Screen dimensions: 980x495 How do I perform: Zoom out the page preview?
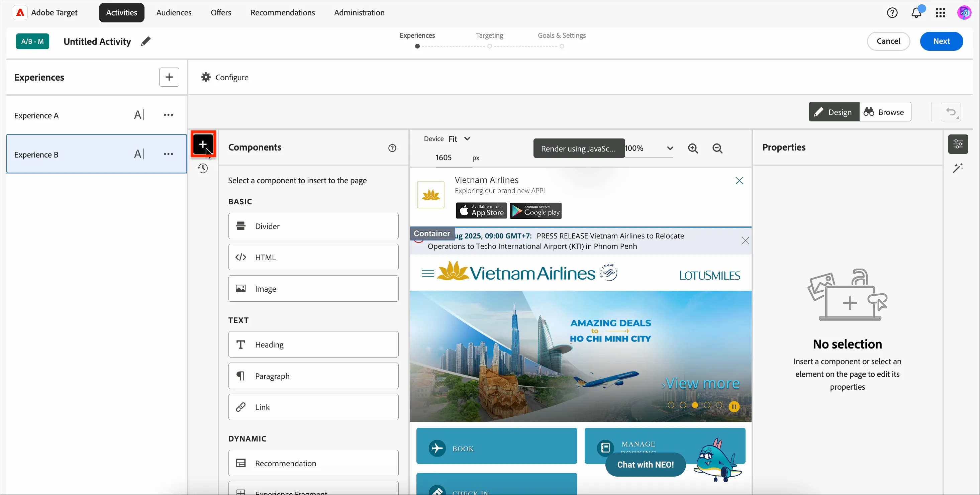(x=717, y=148)
